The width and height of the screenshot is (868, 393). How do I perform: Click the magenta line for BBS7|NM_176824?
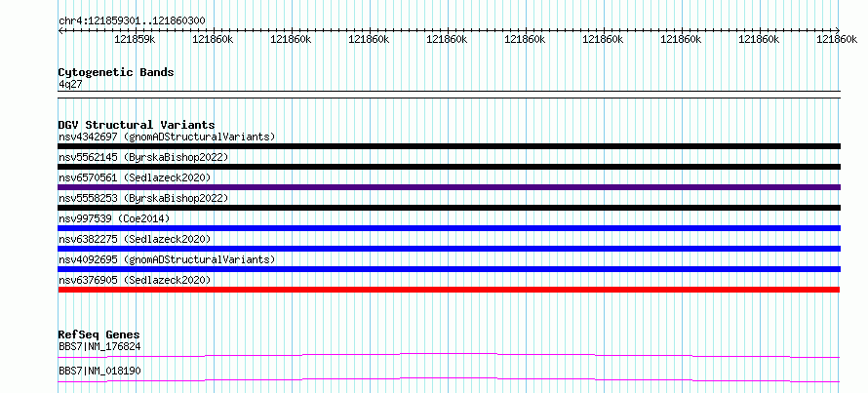449,355
